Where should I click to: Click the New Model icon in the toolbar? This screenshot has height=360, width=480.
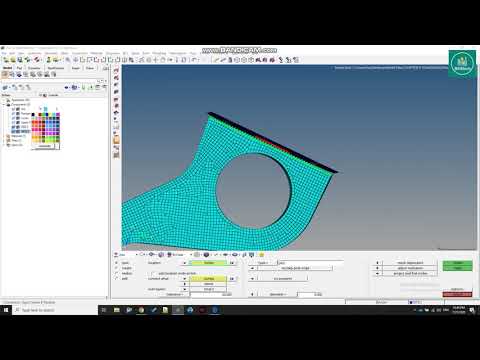click(x=6, y=60)
